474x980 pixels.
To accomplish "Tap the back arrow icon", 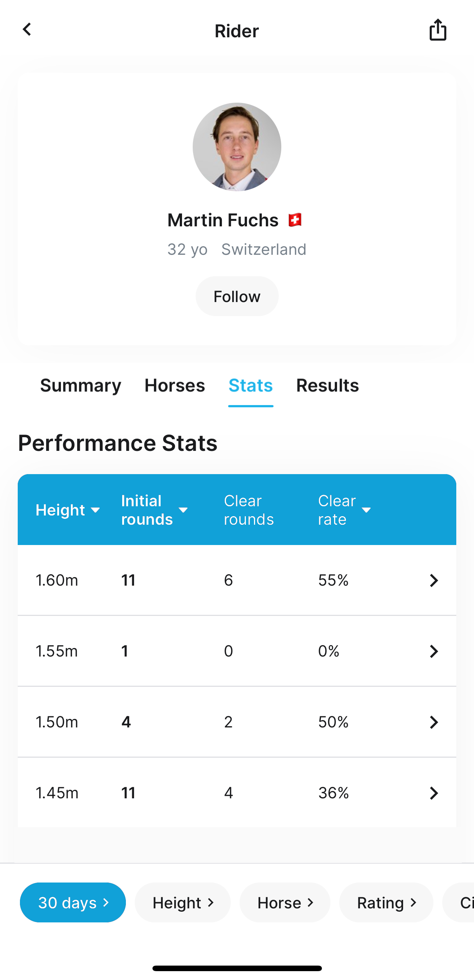I will (27, 30).
